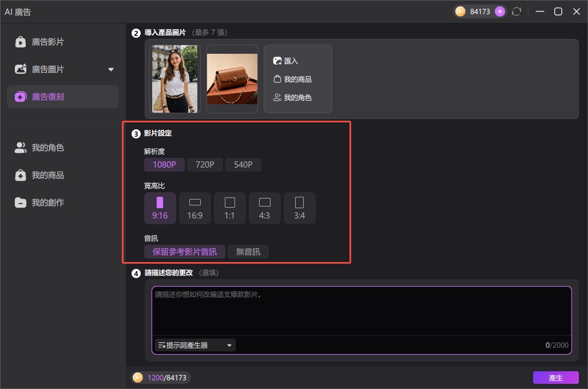Set resolution to 540P
588x389 pixels.
click(243, 165)
